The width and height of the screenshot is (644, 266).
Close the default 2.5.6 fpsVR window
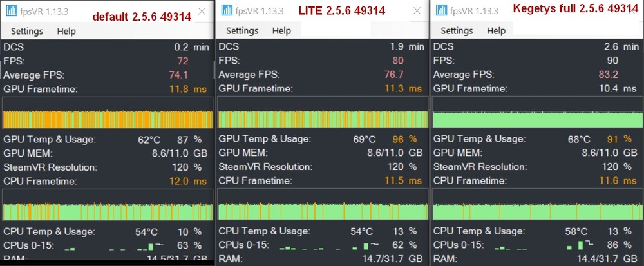coord(202,11)
